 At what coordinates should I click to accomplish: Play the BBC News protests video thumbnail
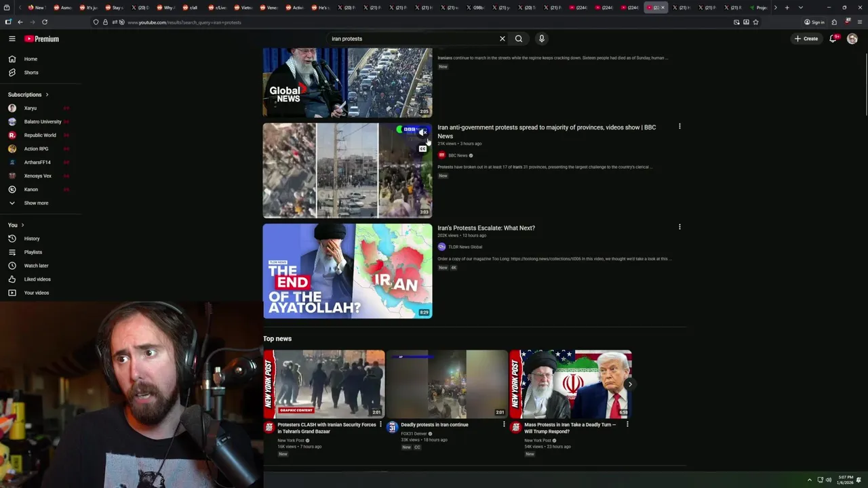[x=347, y=170]
